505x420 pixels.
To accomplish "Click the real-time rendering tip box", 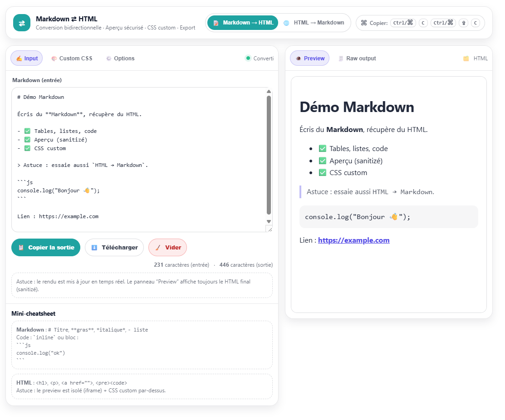I will pos(142,285).
